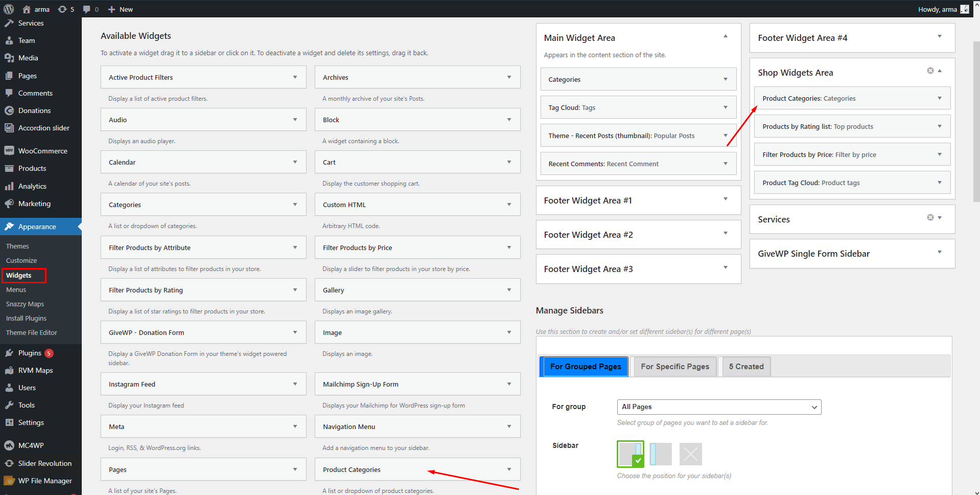This screenshot has height=495, width=980.
Task: Open Theme File Editor link
Action: coord(32,332)
